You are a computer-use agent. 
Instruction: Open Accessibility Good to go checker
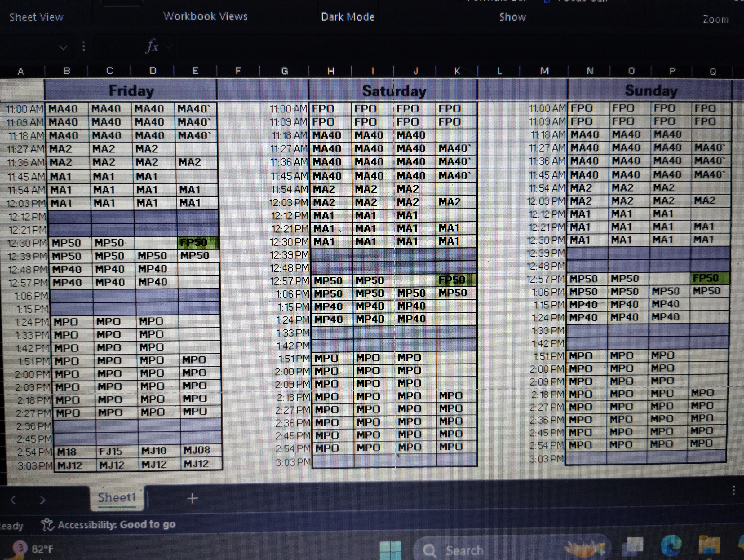[108, 524]
